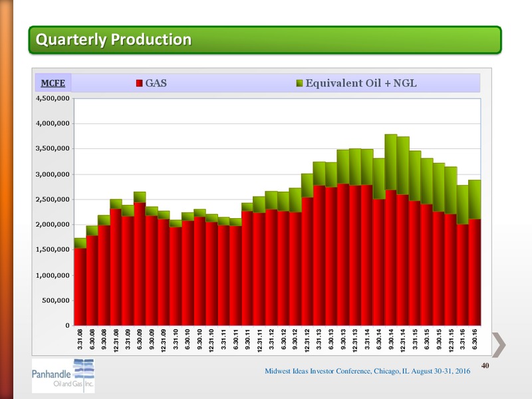Viewport: 532px width, 399px height.
Task: Click the 6.30.08 x-axis label
Action: [92, 339]
